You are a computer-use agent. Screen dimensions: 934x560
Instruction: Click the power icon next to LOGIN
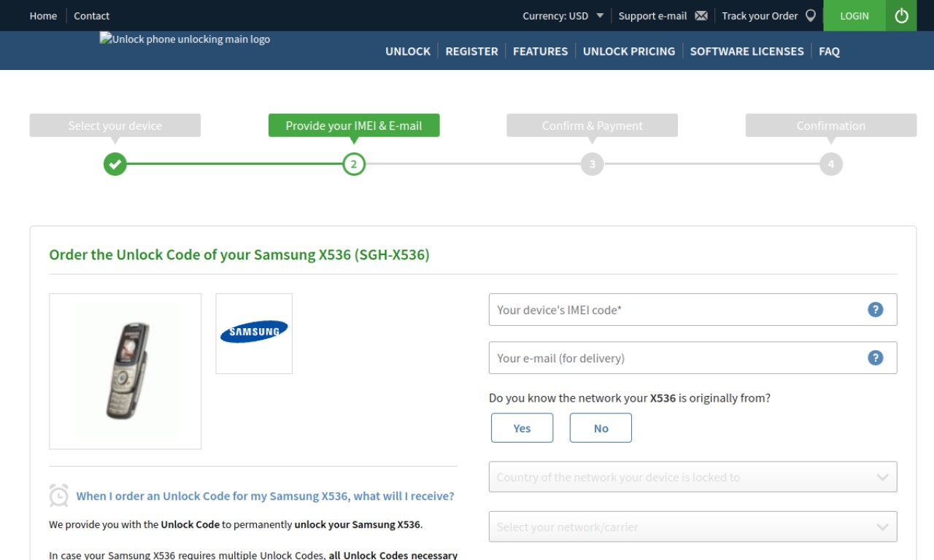(901, 15)
